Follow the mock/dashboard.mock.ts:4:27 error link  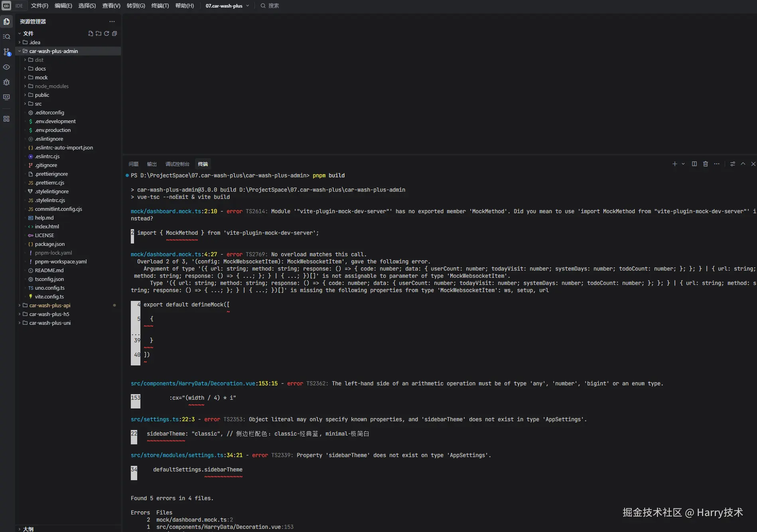click(x=174, y=254)
